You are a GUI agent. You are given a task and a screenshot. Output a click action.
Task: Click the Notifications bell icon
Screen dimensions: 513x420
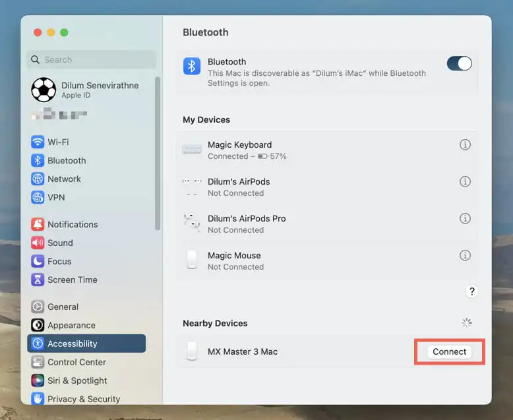38,224
